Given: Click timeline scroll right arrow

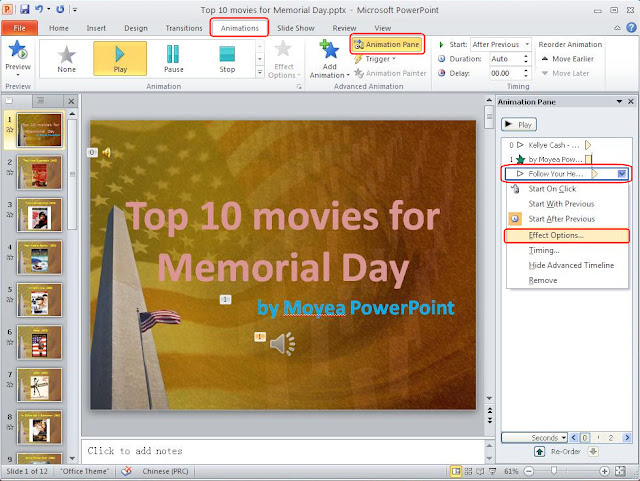Looking at the screenshot, I should [627, 438].
